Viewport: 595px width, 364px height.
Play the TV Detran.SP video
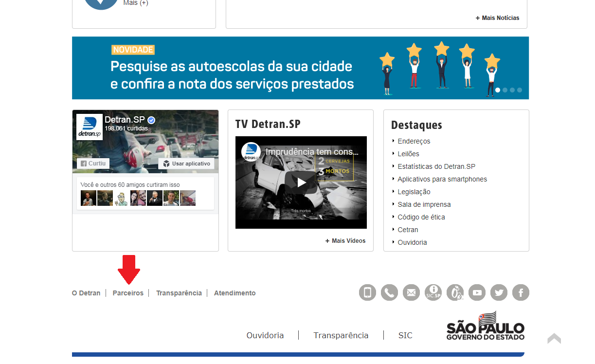(301, 182)
